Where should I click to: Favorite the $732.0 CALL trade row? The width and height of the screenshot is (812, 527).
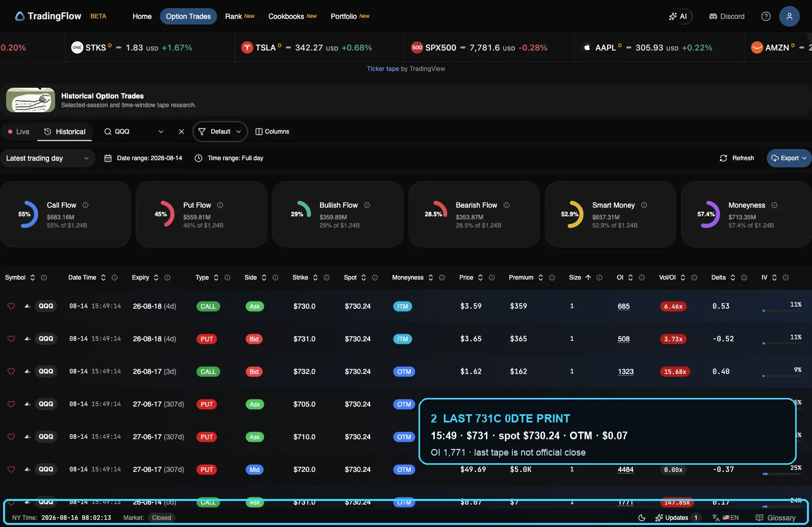pyautogui.click(x=11, y=371)
